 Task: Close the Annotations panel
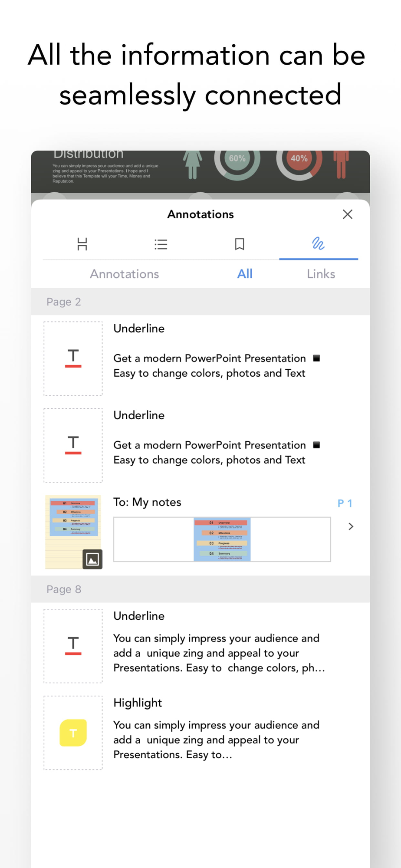[347, 214]
